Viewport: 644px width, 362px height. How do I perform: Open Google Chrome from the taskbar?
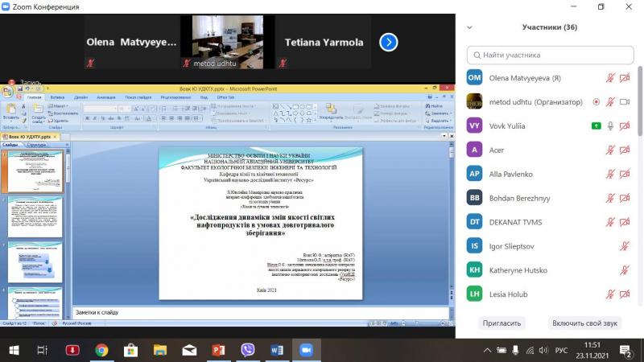101,350
